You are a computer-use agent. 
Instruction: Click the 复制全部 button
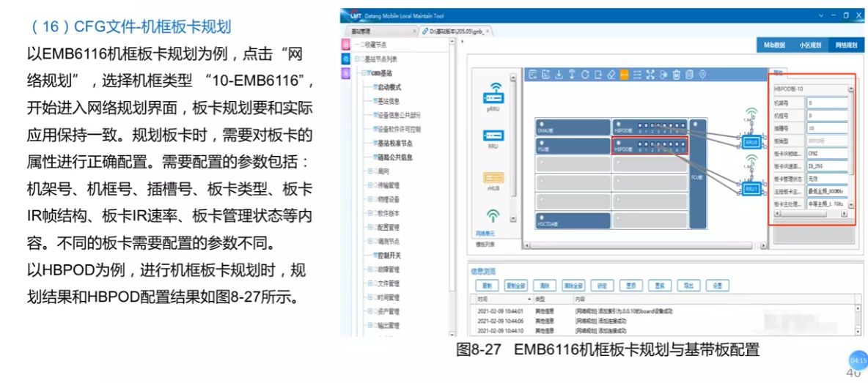coord(516,286)
